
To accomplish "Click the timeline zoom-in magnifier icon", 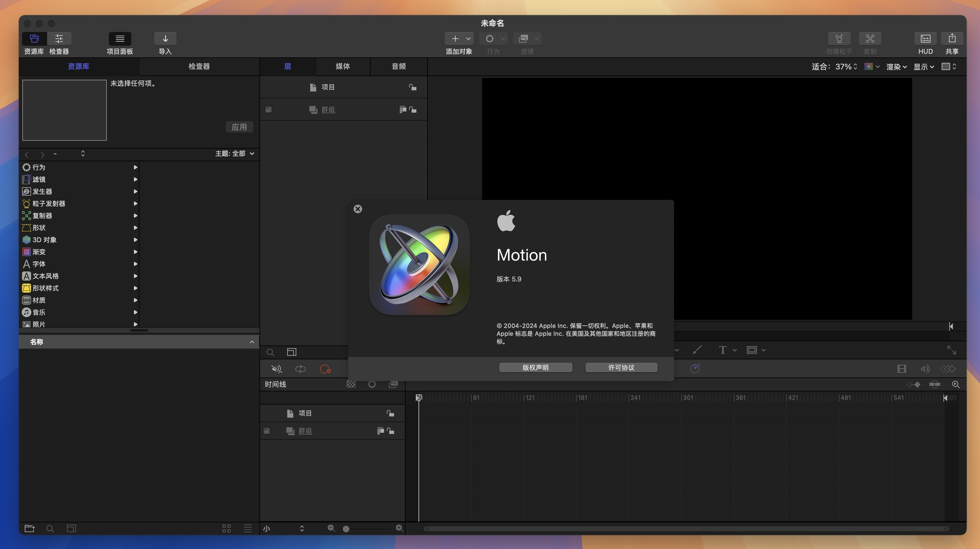I will point(399,528).
